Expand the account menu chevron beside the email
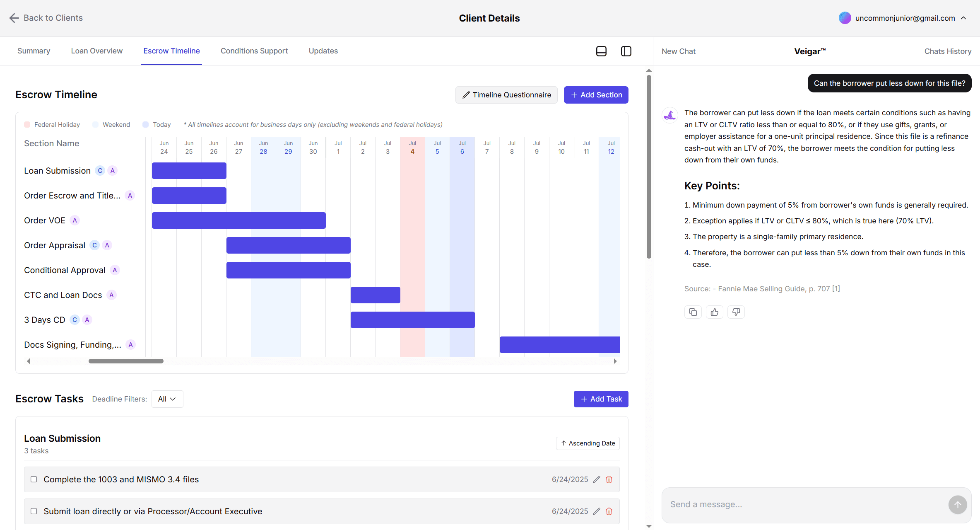This screenshot has height=530, width=980. click(963, 18)
